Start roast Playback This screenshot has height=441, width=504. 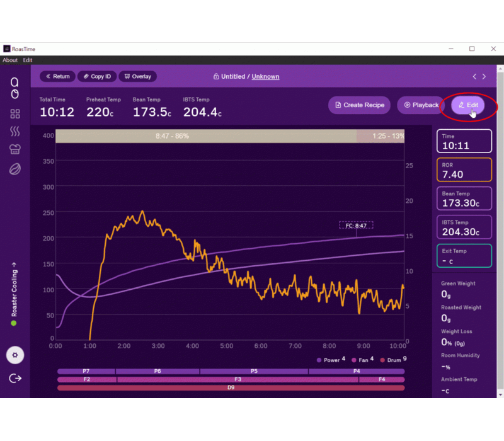pyautogui.click(x=421, y=105)
